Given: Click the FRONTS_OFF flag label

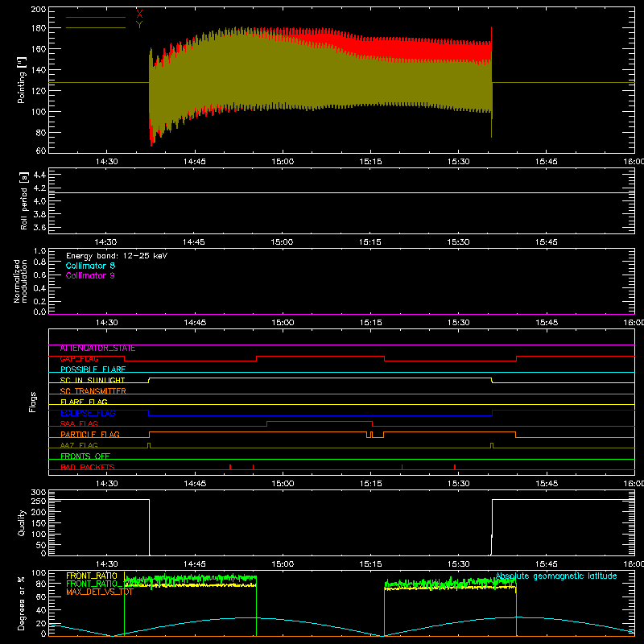Looking at the screenshot, I should click(x=85, y=456).
